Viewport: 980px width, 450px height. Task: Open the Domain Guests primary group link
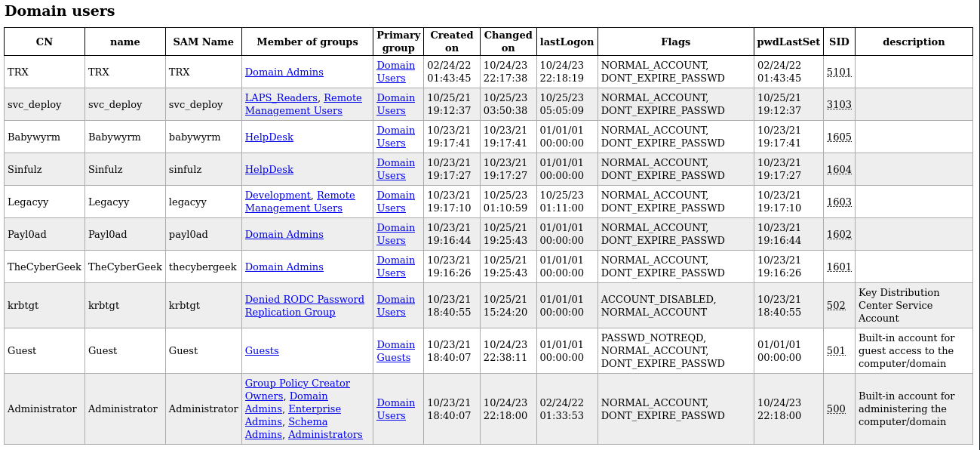(x=396, y=351)
